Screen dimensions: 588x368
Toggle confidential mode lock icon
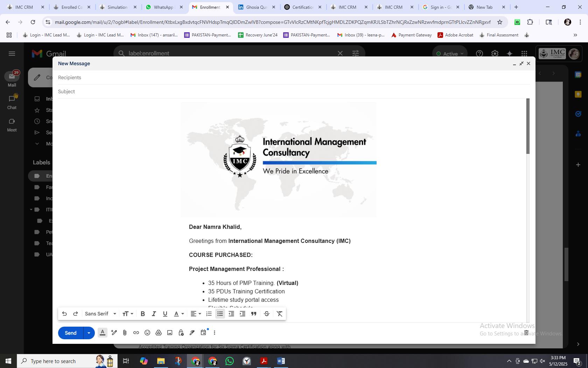[181, 333]
